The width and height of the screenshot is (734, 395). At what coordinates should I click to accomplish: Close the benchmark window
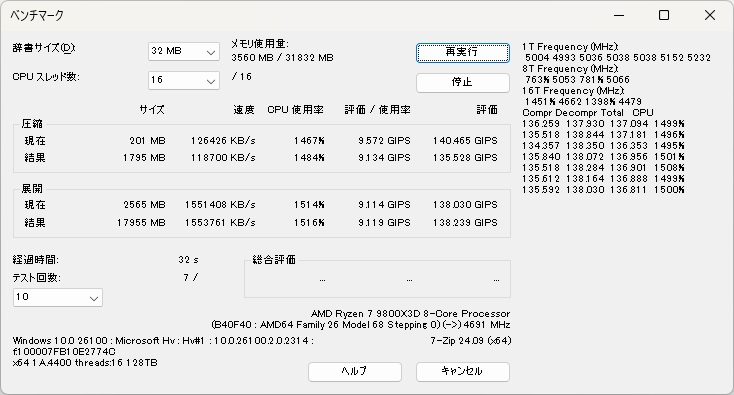(710, 15)
